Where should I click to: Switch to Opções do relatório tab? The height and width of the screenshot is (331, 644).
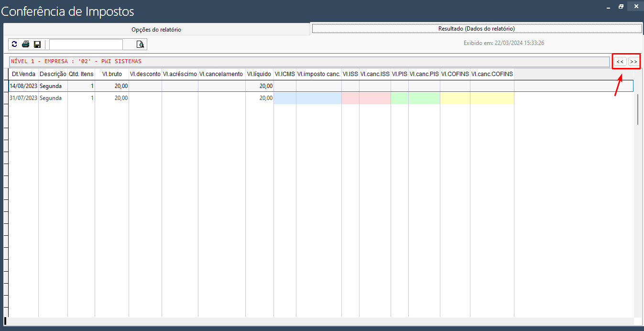coord(156,30)
